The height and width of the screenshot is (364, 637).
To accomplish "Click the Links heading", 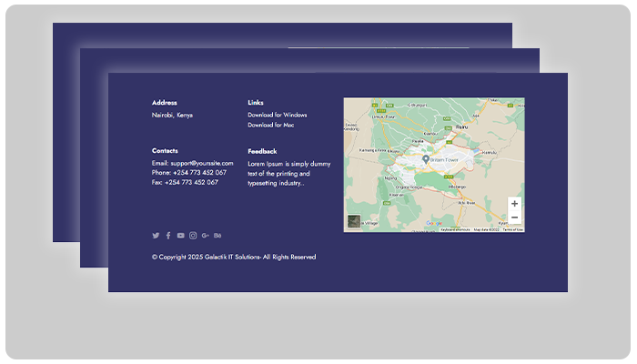I will (x=256, y=103).
